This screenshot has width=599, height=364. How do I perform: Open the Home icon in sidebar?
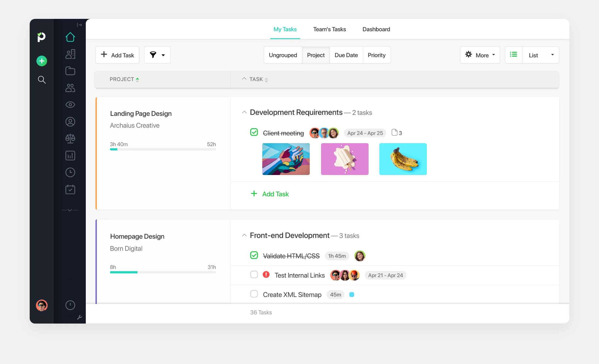click(70, 37)
